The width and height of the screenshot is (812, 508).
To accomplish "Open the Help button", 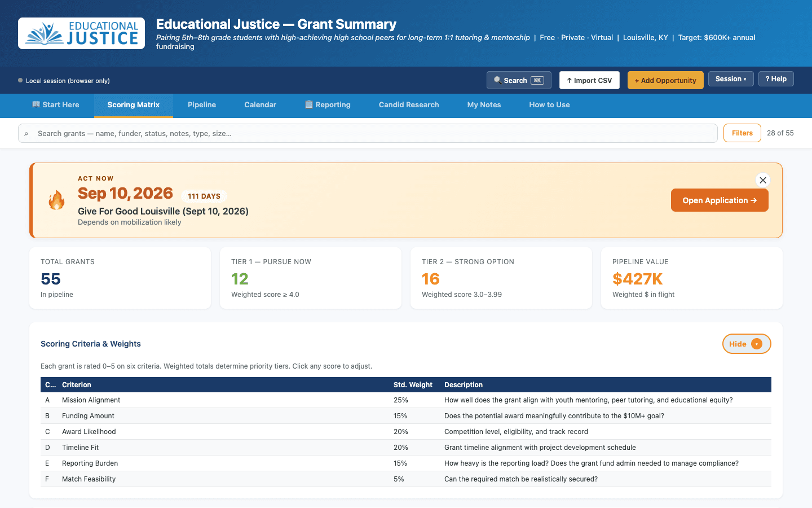I will click(776, 79).
